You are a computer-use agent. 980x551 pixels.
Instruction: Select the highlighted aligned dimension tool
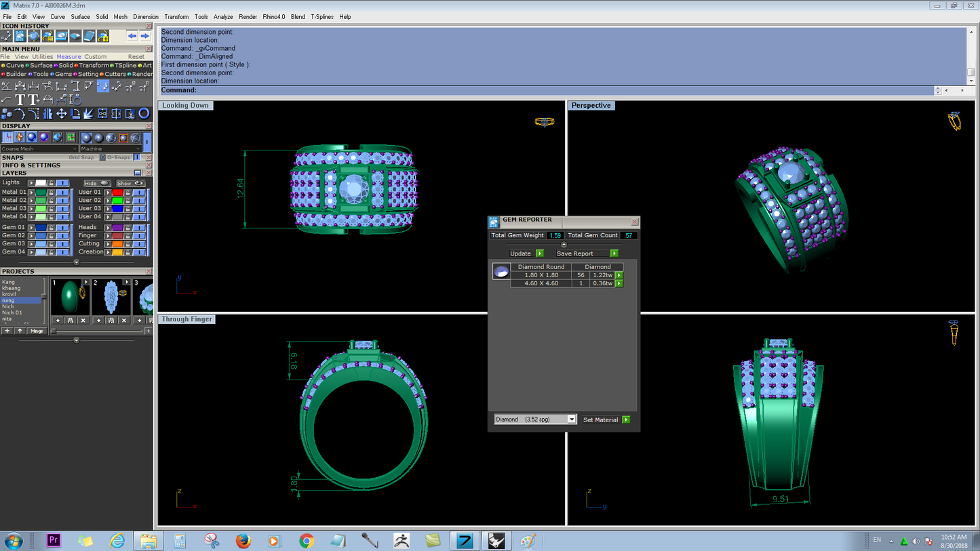tap(102, 86)
